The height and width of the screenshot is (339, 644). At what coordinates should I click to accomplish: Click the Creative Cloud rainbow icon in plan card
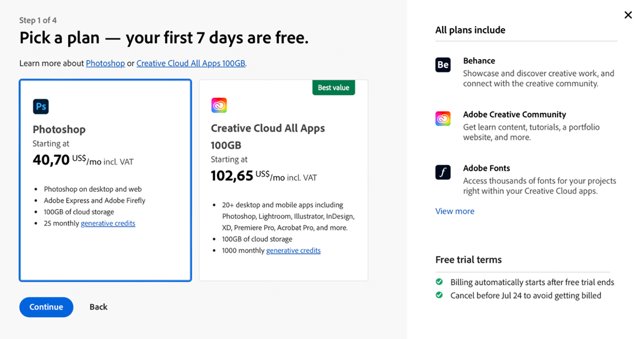(x=219, y=105)
